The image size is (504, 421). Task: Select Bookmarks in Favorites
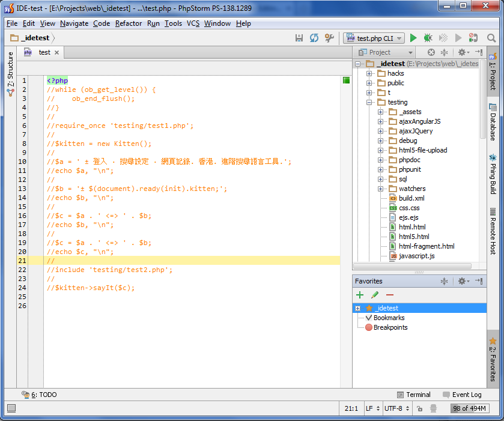[385, 318]
